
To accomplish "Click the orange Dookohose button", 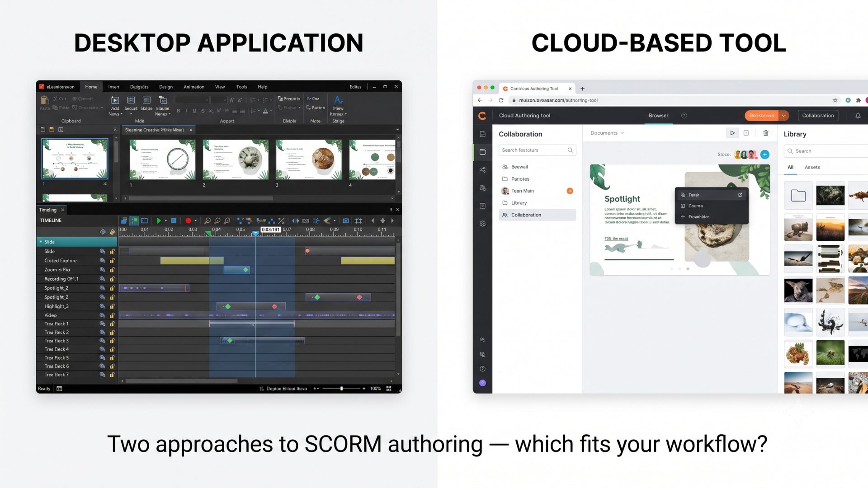I will (x=762, y=116).
